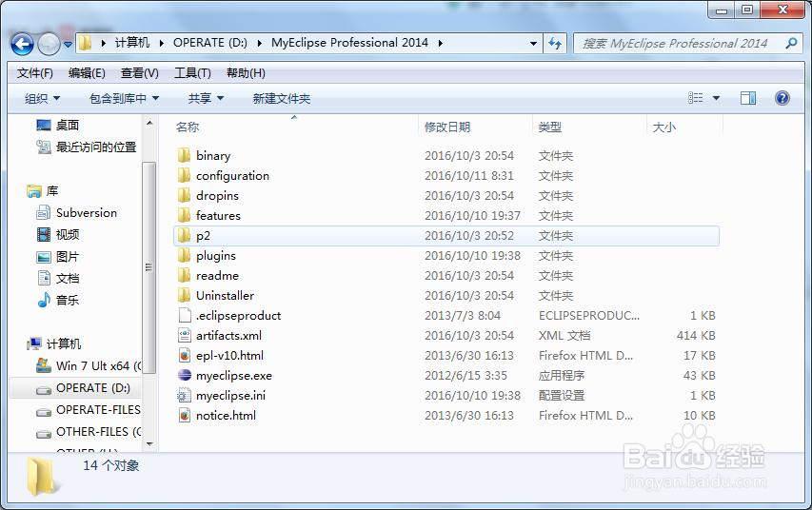This screenshot has height=510, width=812.
Task: Open the 音乐 library
Action: pyautogui.click(x=68, y=301)
